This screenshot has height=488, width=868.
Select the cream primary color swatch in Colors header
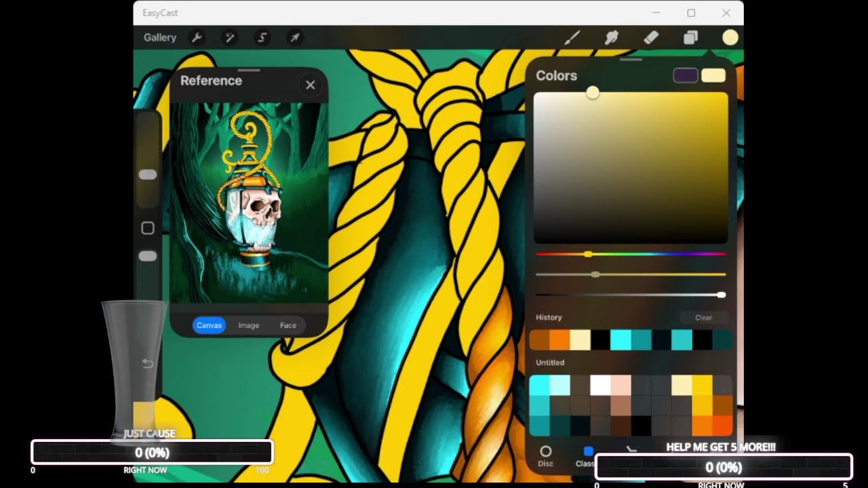pos(713,75)
